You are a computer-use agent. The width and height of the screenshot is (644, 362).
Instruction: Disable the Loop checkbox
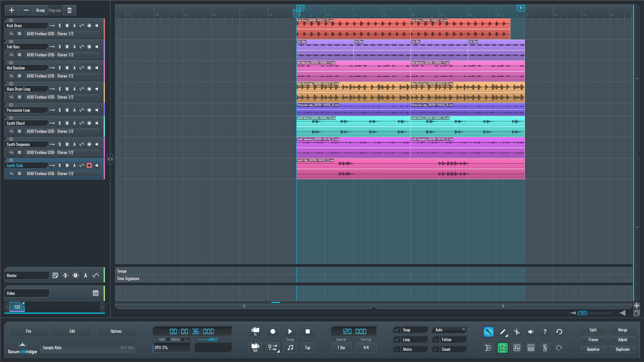click(x=397, y=340)
